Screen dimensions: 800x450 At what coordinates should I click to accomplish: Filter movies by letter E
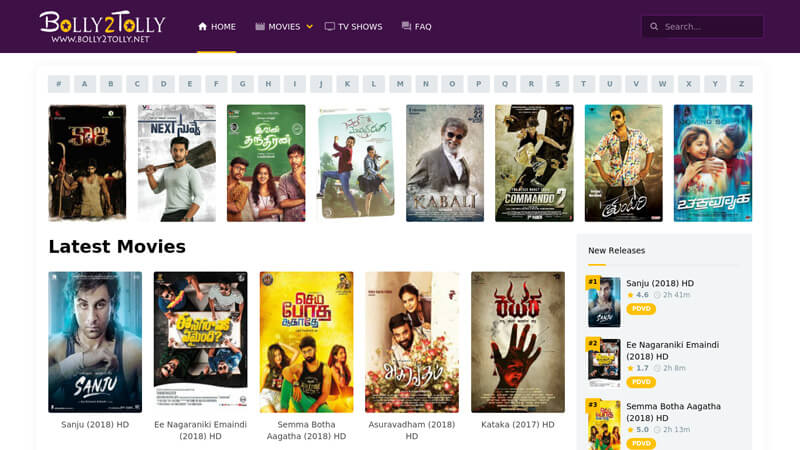[x=190, y=84]
